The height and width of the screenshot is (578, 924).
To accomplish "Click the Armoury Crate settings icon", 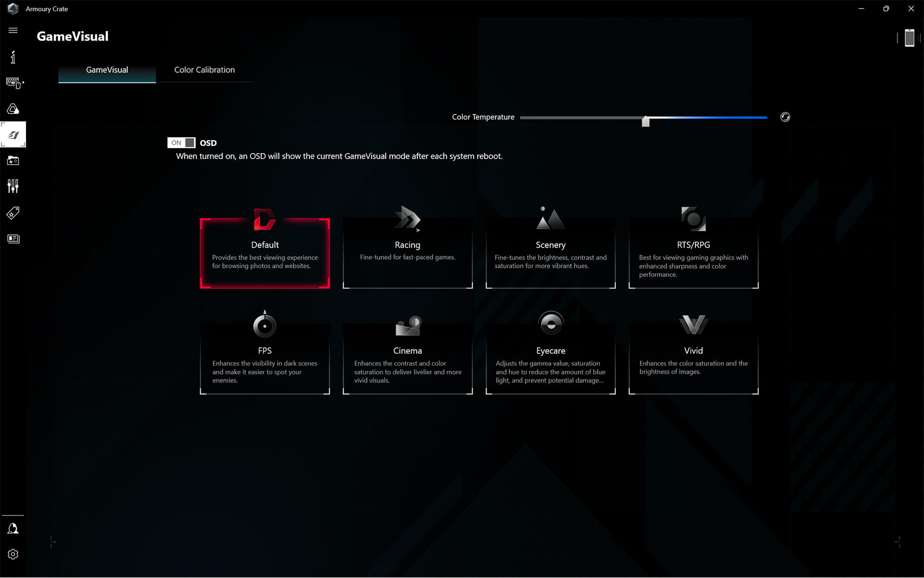I will [x=13, y=554].
